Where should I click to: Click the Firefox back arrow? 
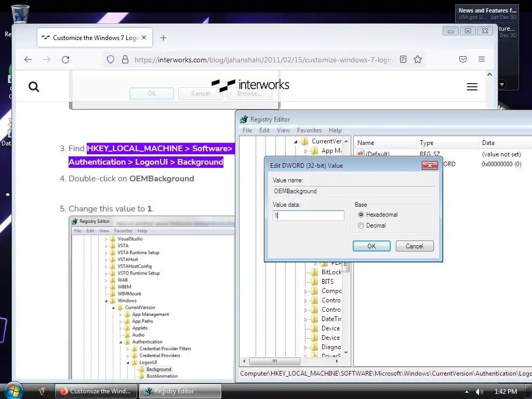[x=28, y=60]
